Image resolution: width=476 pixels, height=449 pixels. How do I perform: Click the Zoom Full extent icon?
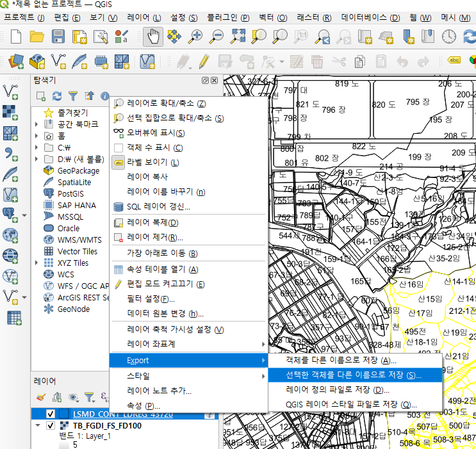pyautogui.click(x=238, y=37)
